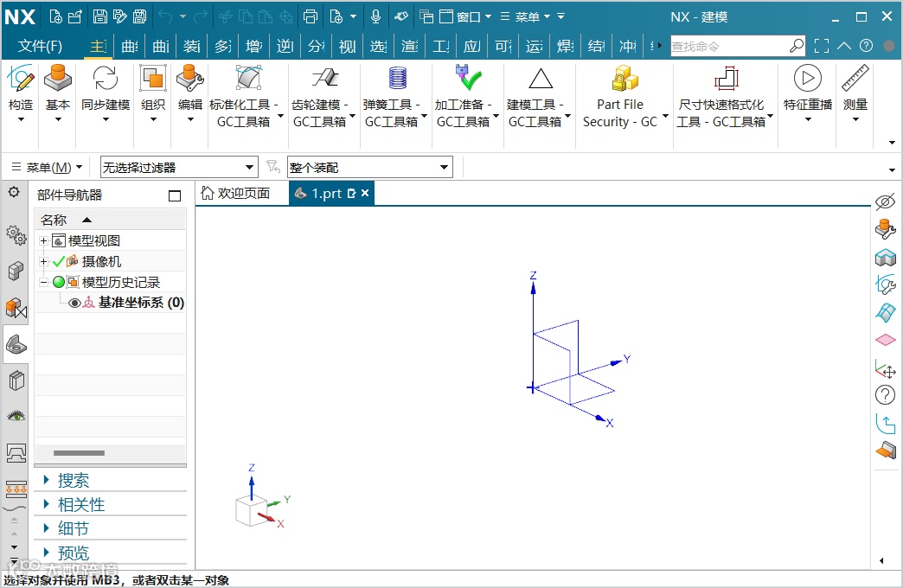Open the 菜单(M) dropdown
This screenshot has height=588, width=903.
click(48, 168)
